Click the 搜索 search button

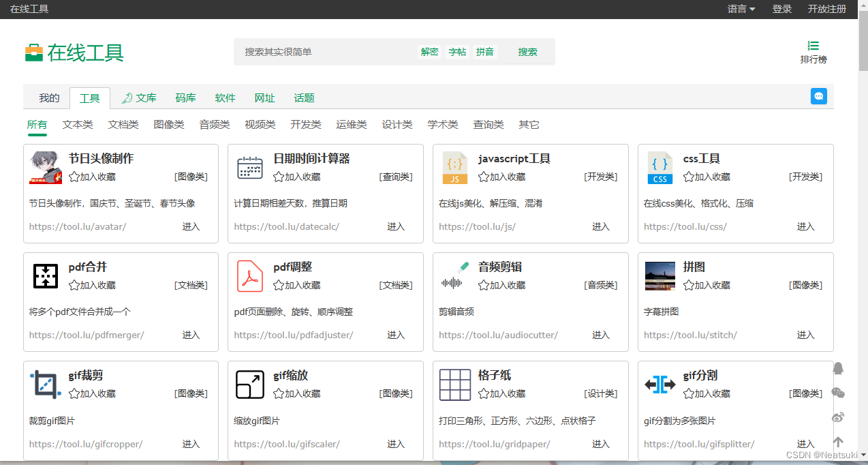pos(528,51)
